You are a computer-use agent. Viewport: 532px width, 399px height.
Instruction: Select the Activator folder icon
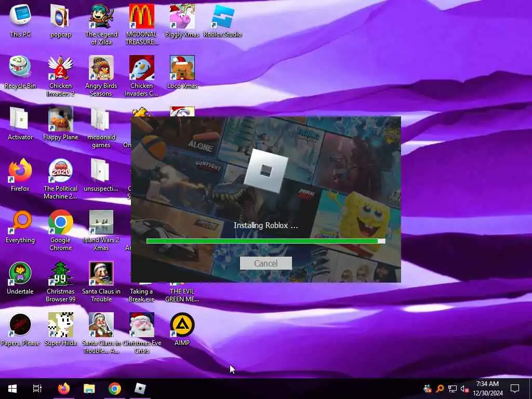20,124
